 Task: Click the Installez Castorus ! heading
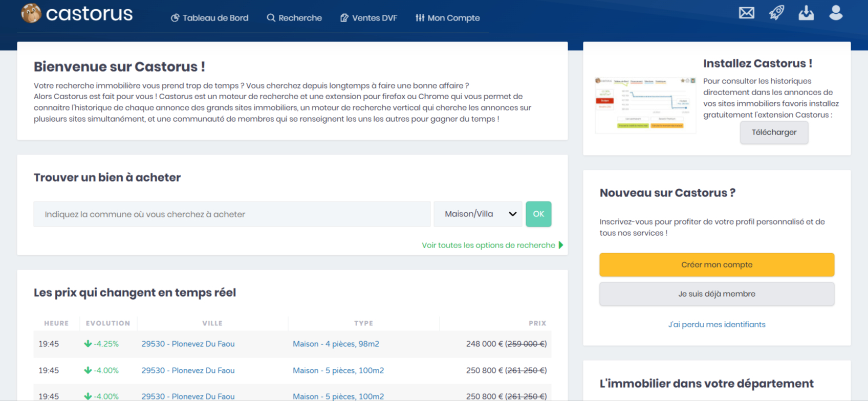pyautogui.click(x=757, y=63)
